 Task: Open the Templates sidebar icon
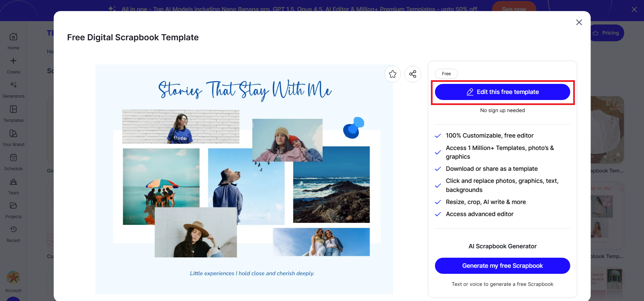pyautogui.click(x=13, y=109)
